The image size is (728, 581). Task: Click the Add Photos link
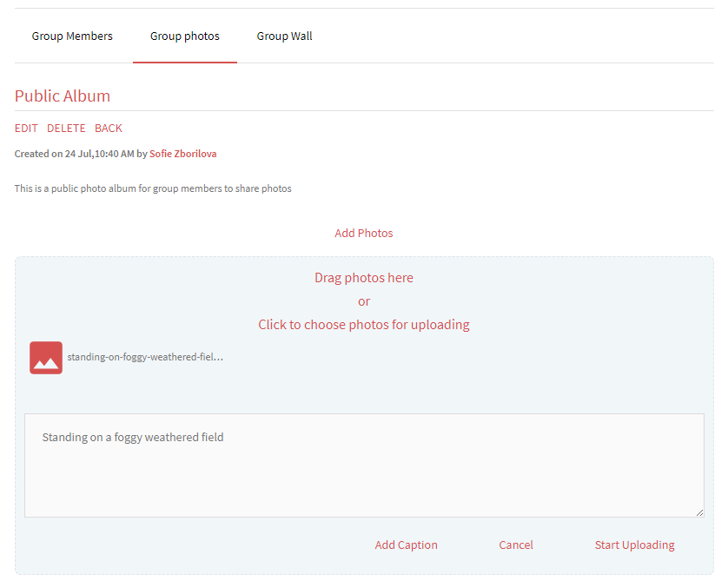pyautogui.click(x=363, y=234)
